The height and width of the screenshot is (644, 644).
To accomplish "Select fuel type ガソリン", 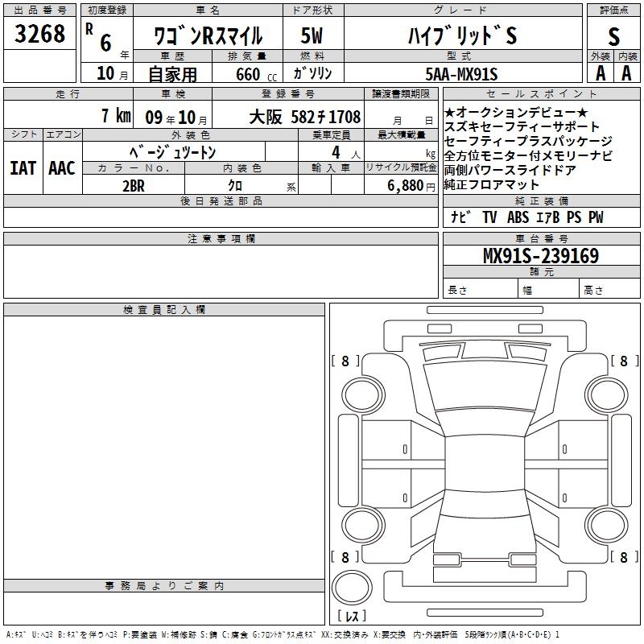I will pos(312,73).
